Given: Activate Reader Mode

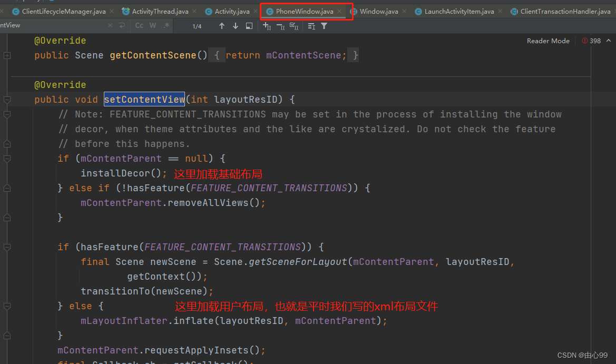Looking at the screenshot, I should click(x=548, y=41).
